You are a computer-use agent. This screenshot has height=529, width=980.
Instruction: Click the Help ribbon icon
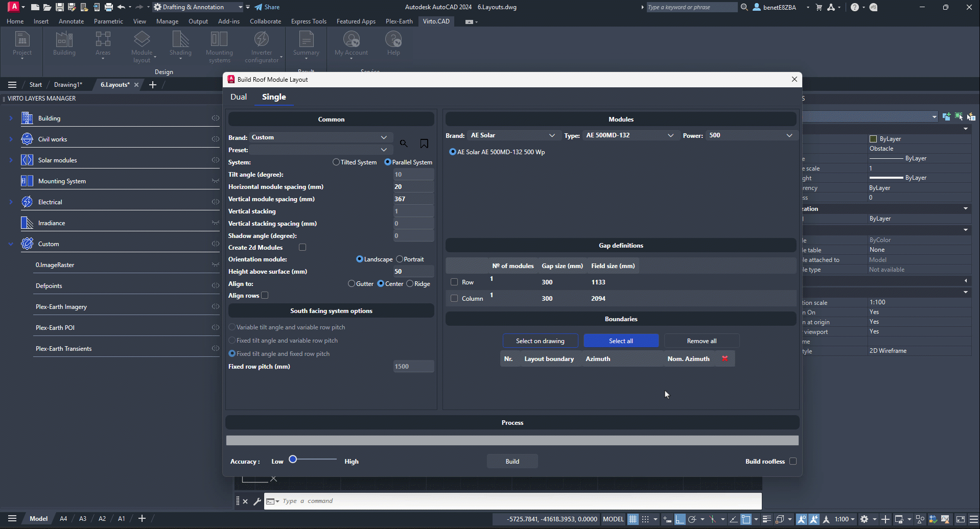pyautogui.click(x=393, y=43)
